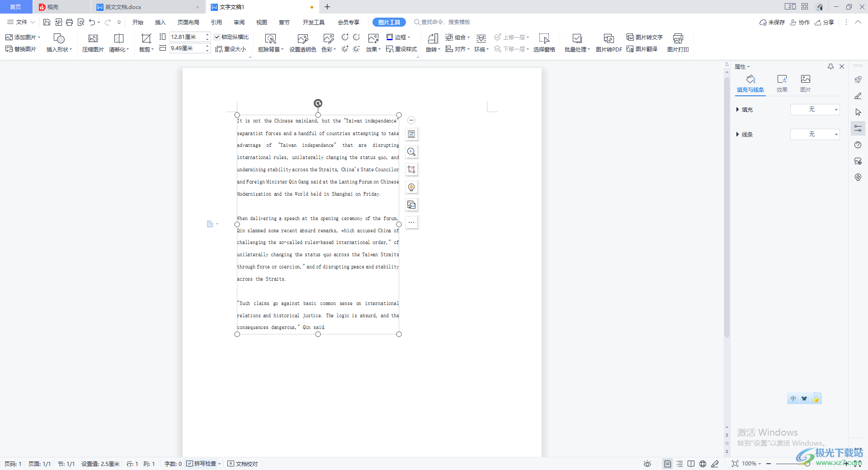868x470 pixels.
Task: Click the Save document icon
Action: pos(47,22)
